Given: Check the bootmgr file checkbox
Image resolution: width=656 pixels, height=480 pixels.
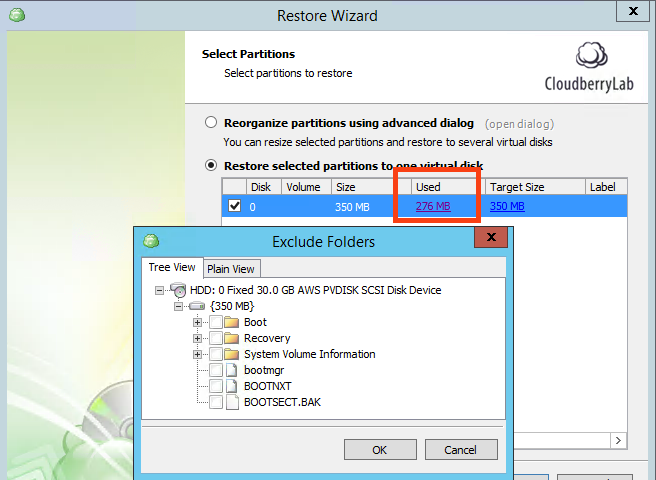Looking at the screenshot, I should (216, 370).
